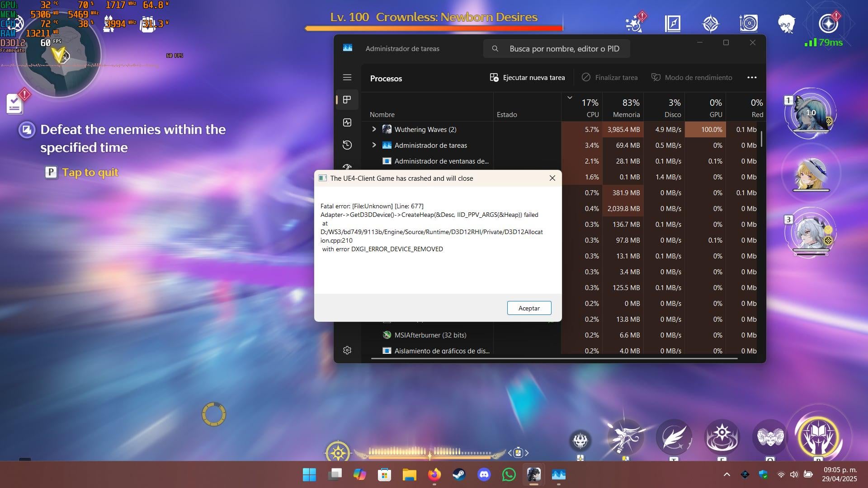This screenshot has height=488, width=868.
Task: Open WhatsApp from the taskbar
Action: tap(509, 474)
